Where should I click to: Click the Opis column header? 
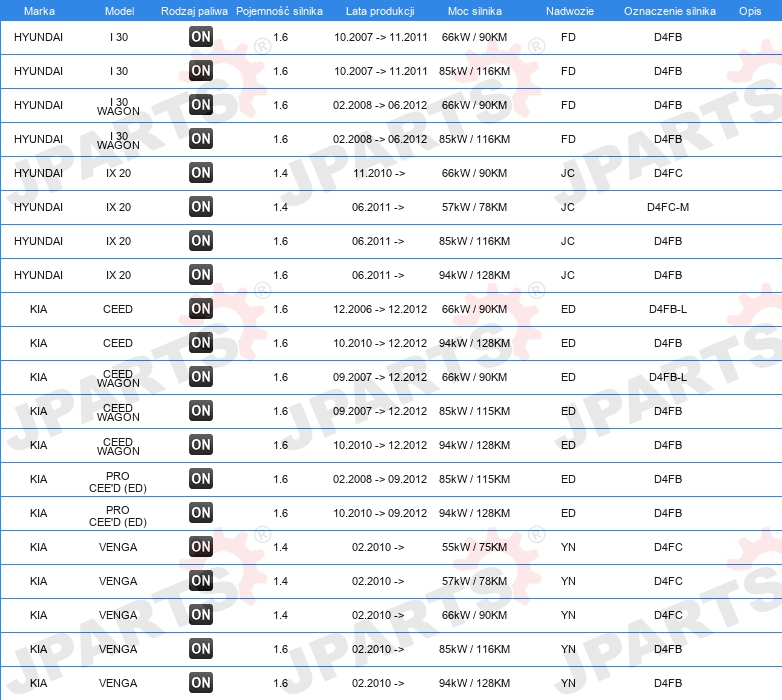pos(750,11)
